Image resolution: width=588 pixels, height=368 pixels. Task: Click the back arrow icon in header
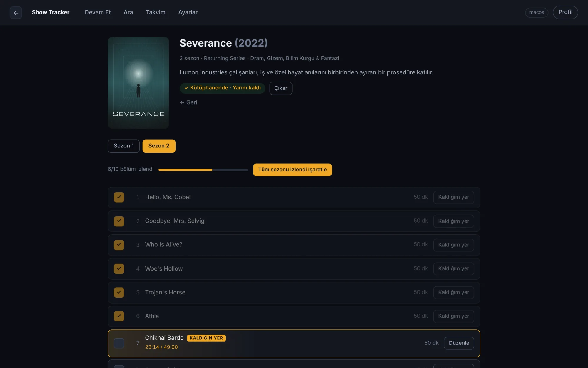click(16, 13)
